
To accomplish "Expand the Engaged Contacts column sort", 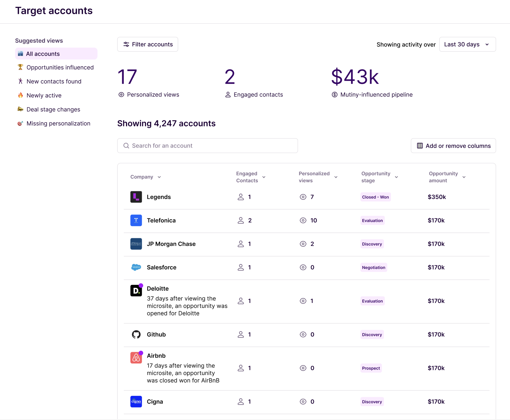I will coord(264,177).
